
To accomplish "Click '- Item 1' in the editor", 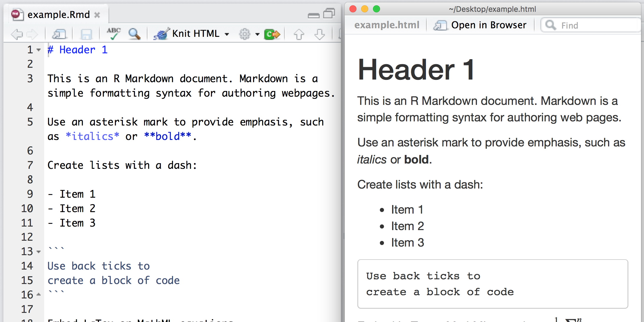I will coord(72,194).
